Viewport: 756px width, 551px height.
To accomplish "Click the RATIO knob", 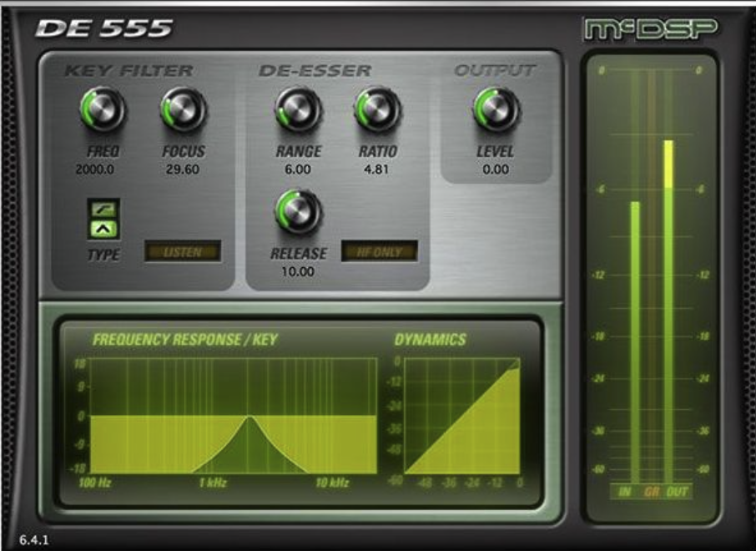I will coord(377,109).
